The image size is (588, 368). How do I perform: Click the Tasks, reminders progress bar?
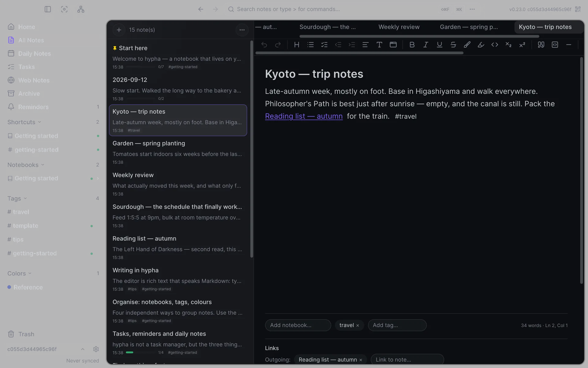click(141, 353)
